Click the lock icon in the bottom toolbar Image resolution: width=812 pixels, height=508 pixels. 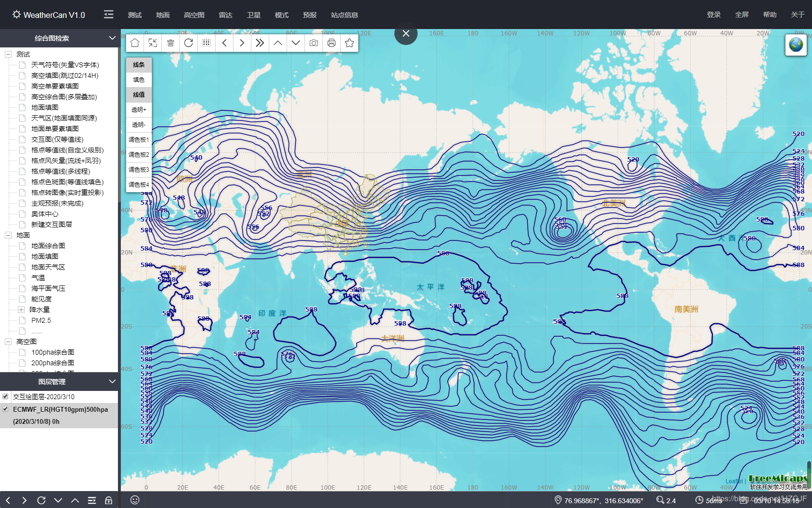click(x=108, y=500)
